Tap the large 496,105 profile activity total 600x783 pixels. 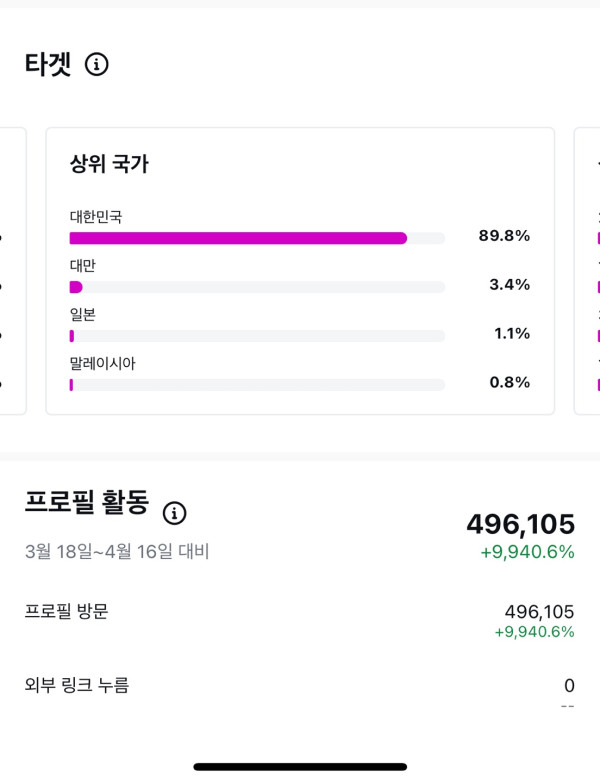tap(520, 524)
